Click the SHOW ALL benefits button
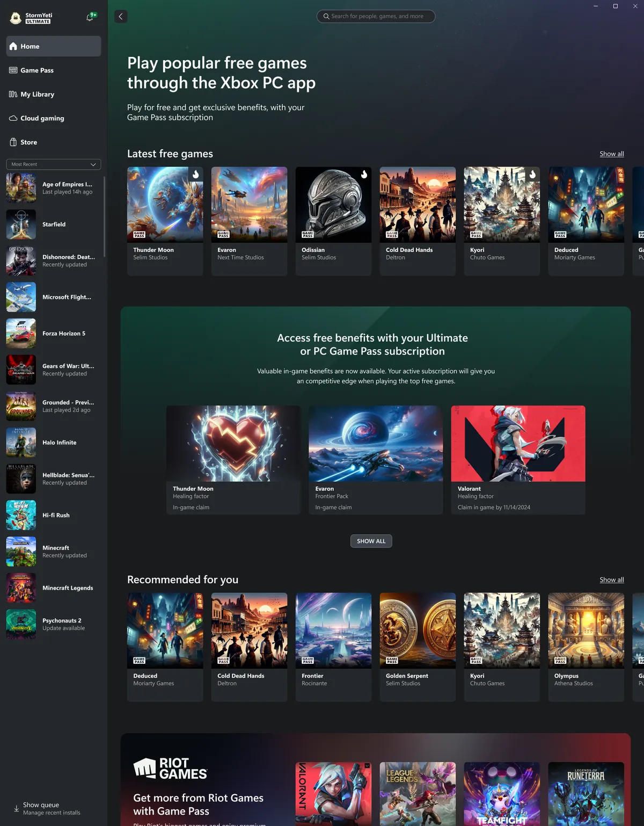The width and height of the screenshot is (644, 826). [x=371, y=541]
